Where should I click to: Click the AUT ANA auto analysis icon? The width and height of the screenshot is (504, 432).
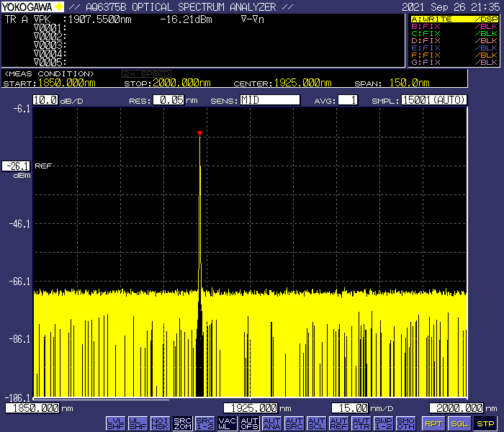coord(271,423)
